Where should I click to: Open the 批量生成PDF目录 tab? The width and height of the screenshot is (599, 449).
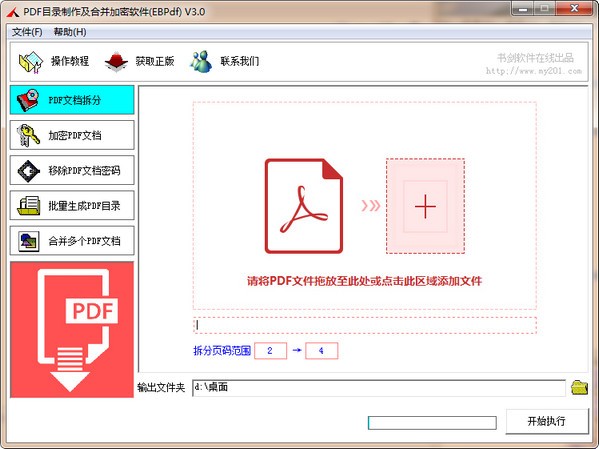pyautogui.click(x=72, y=206)
